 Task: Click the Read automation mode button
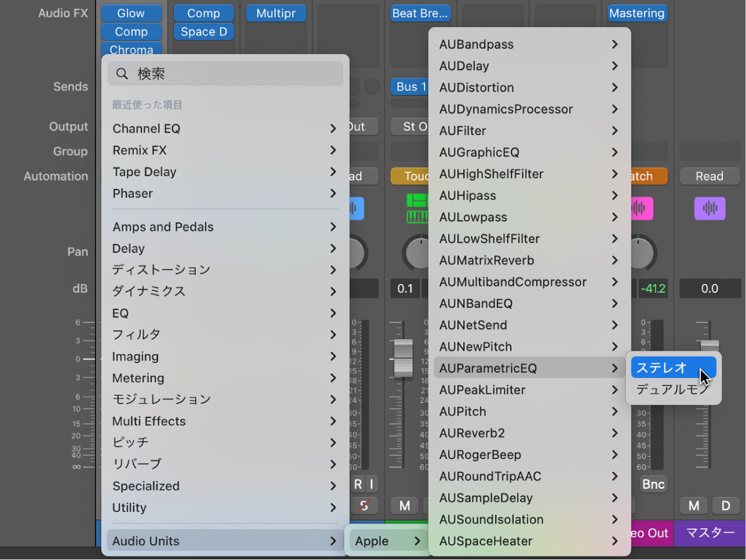(709, 176)
